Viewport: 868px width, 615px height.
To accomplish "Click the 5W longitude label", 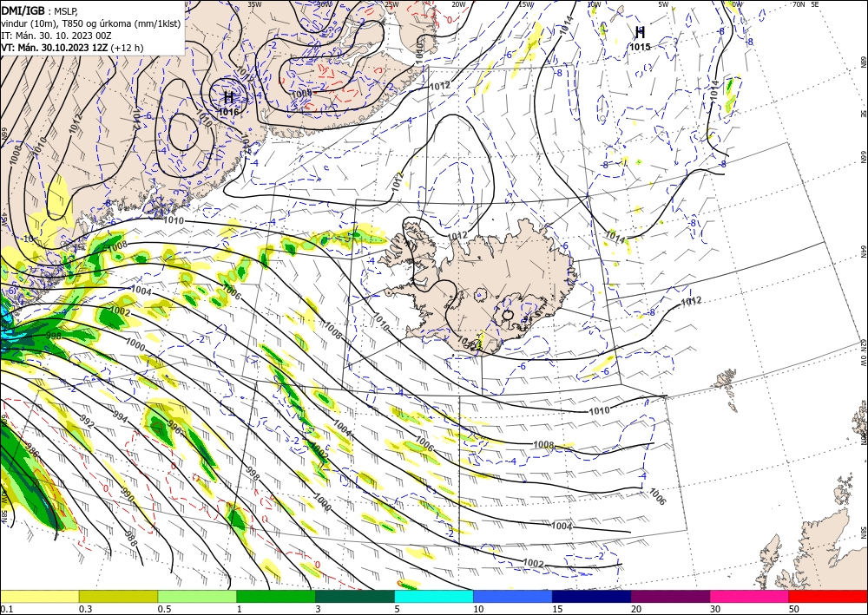I will click(664, 4).
